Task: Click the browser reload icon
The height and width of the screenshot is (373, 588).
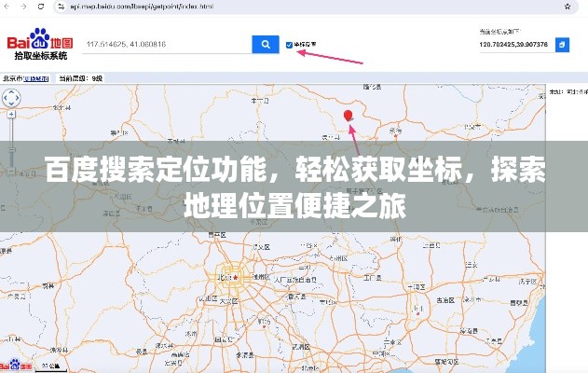Action: coord(40,7)
